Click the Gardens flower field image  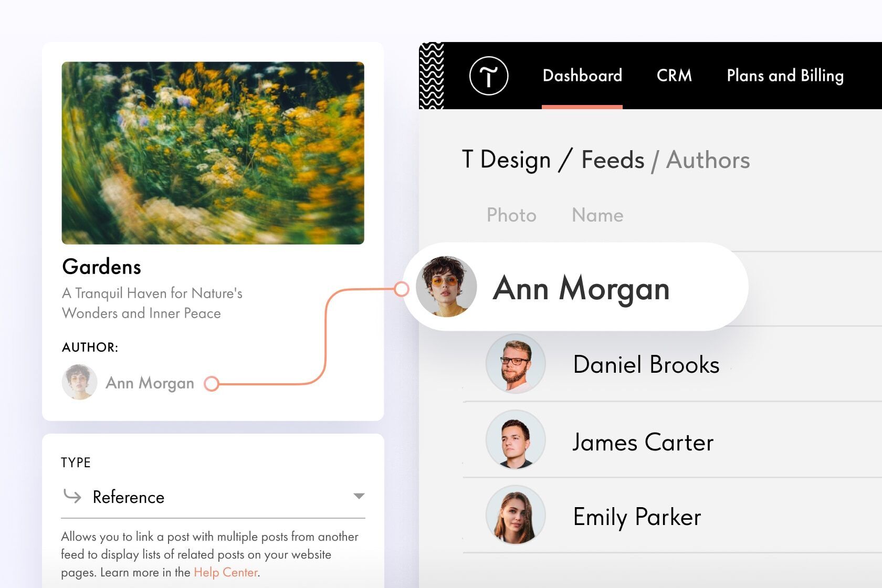click(213, 153)
